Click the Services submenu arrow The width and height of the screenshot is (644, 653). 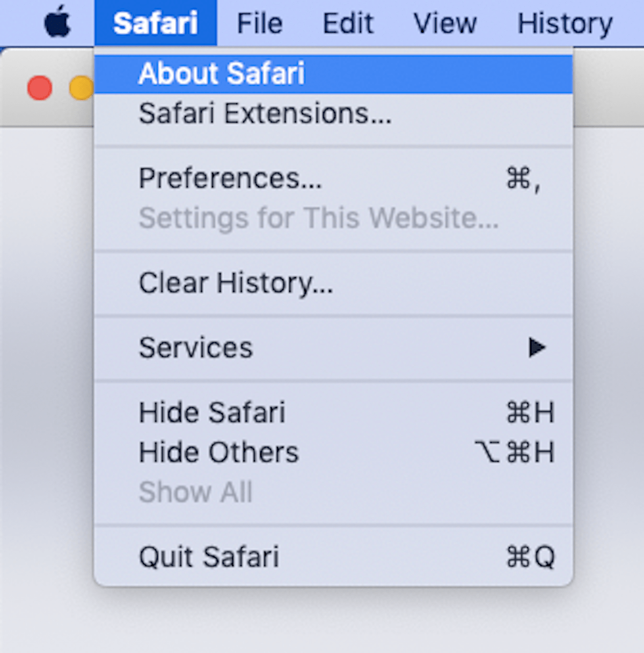click(x=537, y=348)
